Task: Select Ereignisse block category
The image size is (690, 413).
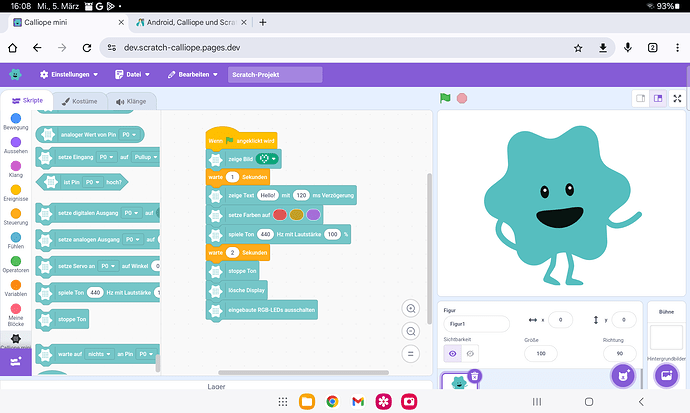Action: tap(16, 193)
